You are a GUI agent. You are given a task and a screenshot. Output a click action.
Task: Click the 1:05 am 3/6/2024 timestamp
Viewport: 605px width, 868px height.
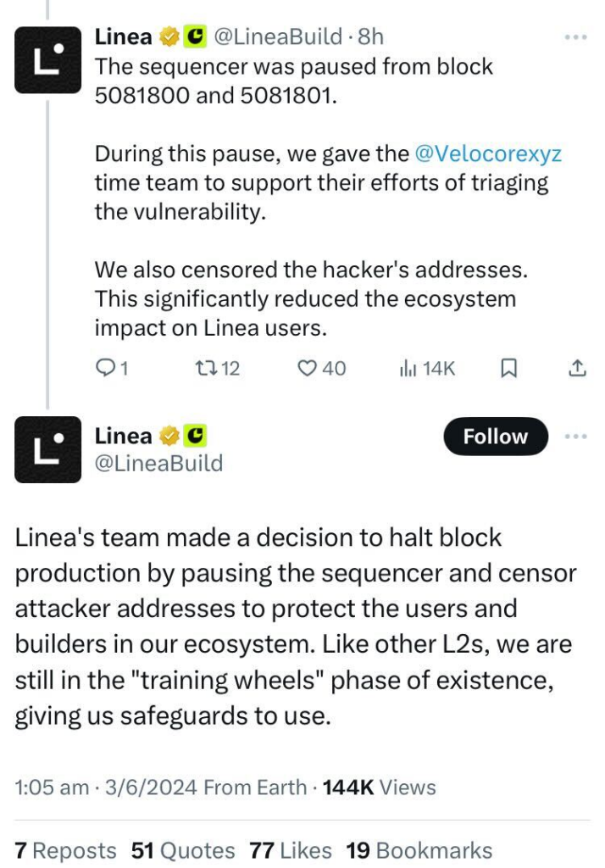106,787
